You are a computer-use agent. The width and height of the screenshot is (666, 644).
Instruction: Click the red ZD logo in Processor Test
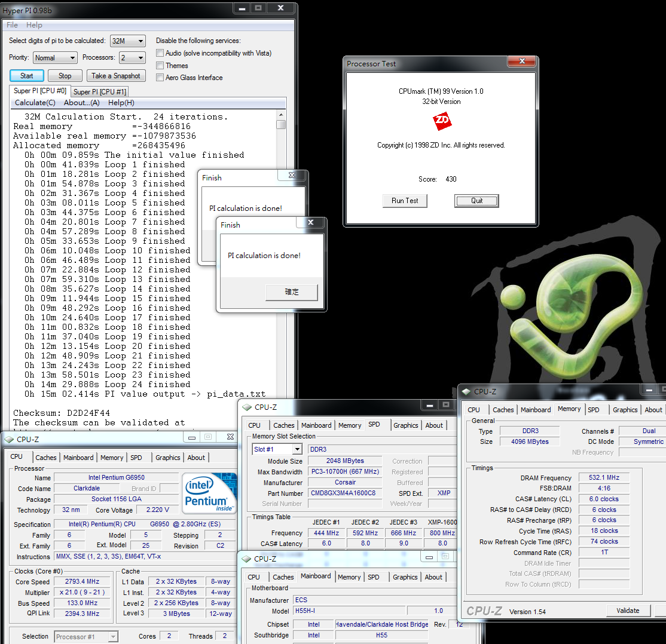(x=442, y=122)
